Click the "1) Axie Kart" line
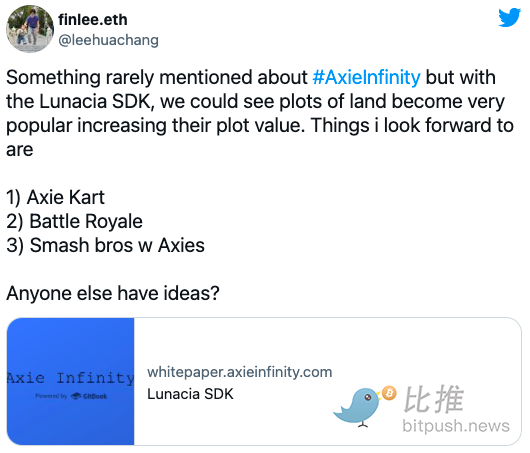The height and width of the screenshot is (453, 530). pyautogui.click(x=55, y=197)
